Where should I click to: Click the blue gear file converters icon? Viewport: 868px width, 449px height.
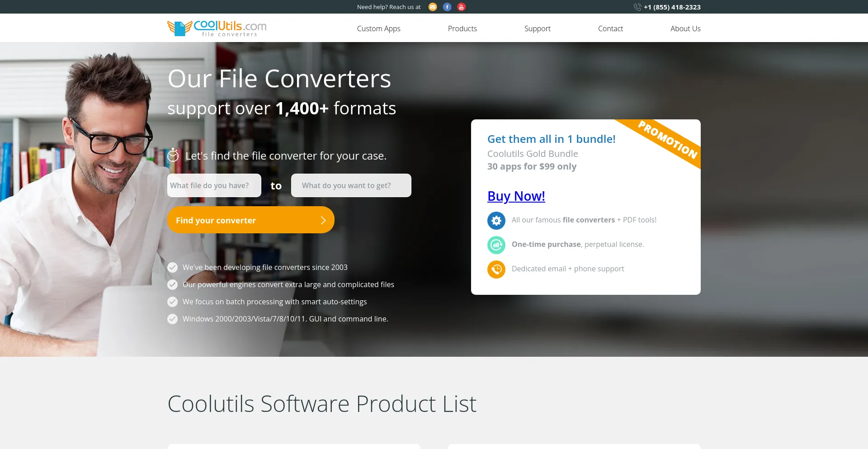point(496,221)
